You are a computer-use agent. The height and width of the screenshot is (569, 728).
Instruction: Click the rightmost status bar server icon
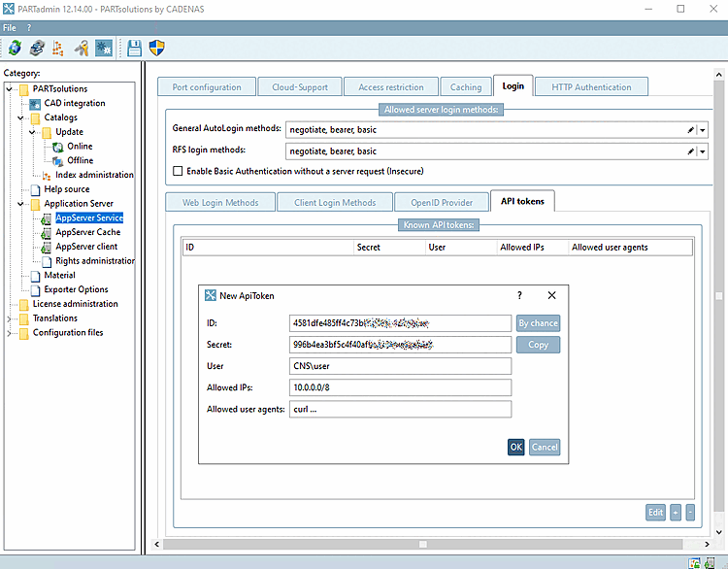(709, 563)
